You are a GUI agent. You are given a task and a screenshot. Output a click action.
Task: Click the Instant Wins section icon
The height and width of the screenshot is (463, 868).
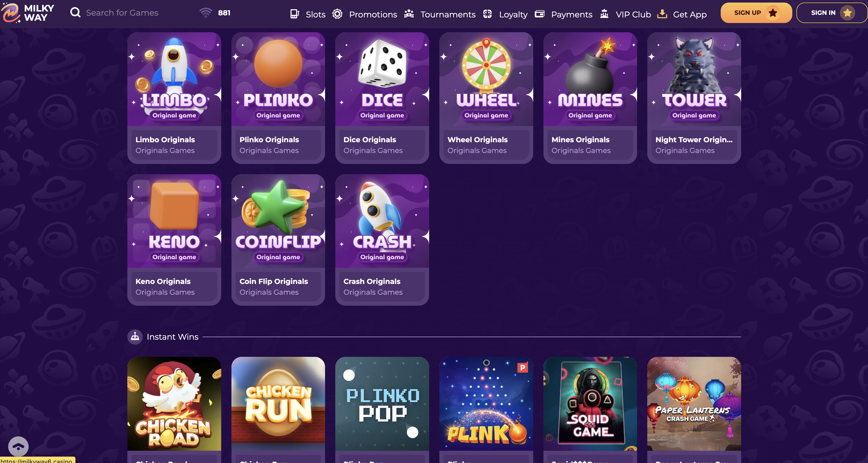[135, 337]
